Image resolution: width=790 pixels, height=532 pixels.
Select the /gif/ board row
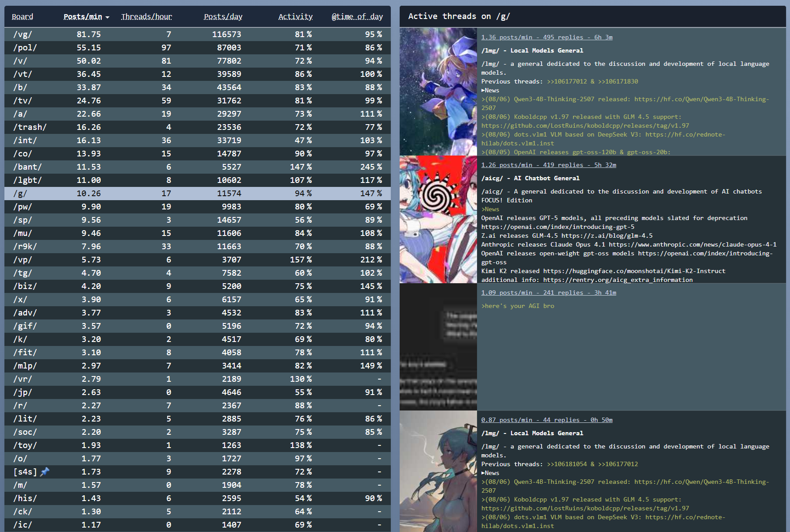pos(198,326)
